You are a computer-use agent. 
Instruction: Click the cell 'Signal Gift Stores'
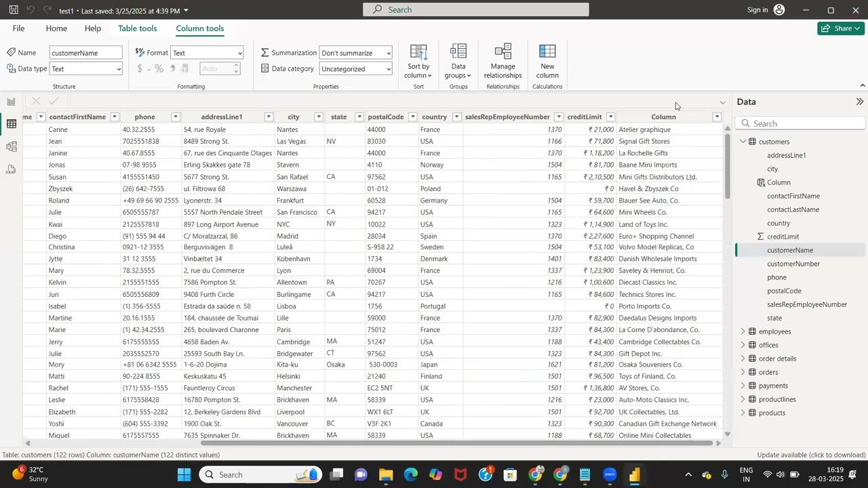[x=644, y=141]
